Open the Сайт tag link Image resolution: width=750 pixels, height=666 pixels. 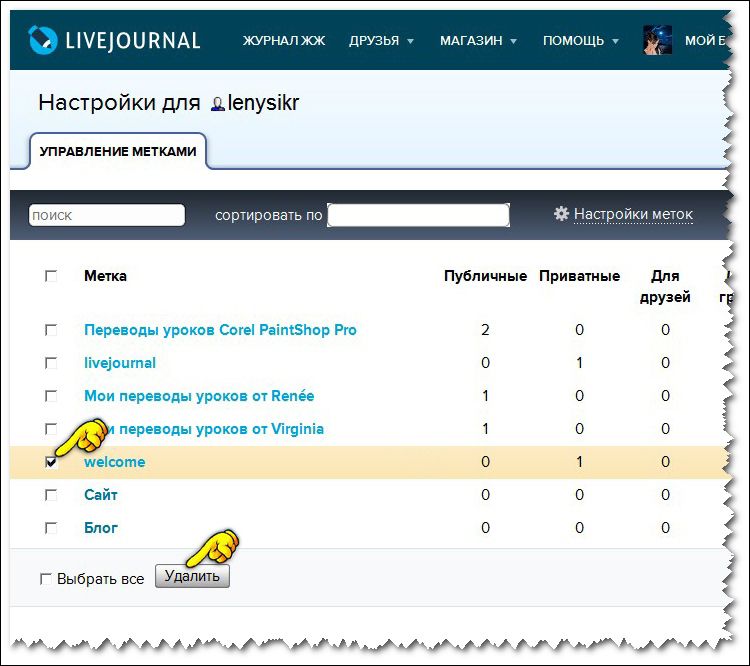101,495
